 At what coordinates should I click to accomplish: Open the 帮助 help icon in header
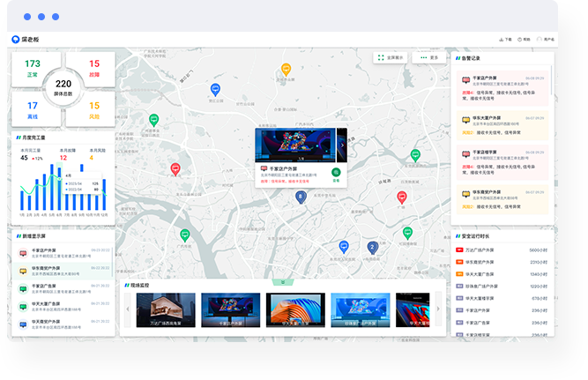tap(520, 40)
